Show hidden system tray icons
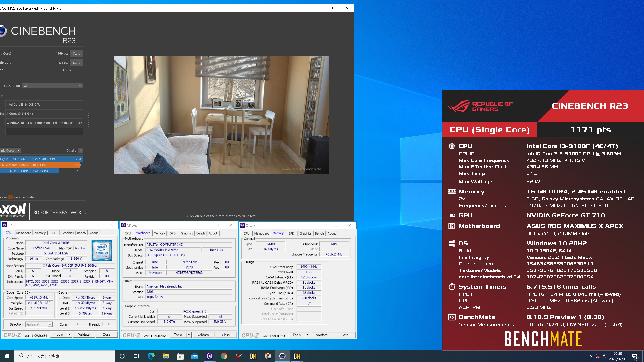 [590, 356]
